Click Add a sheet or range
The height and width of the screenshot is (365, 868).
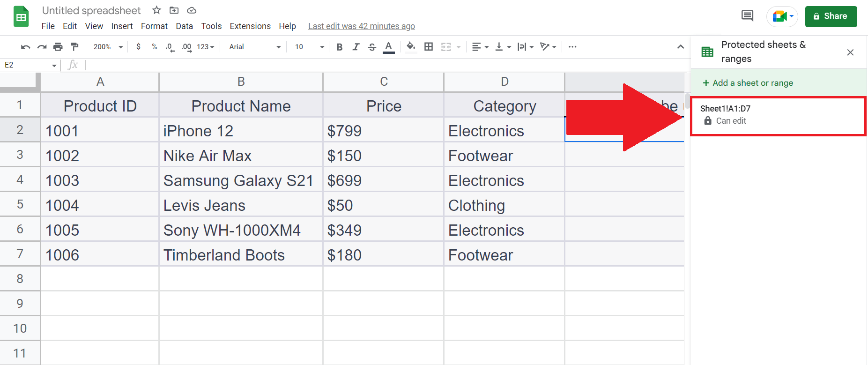click(x=748, y=83)
